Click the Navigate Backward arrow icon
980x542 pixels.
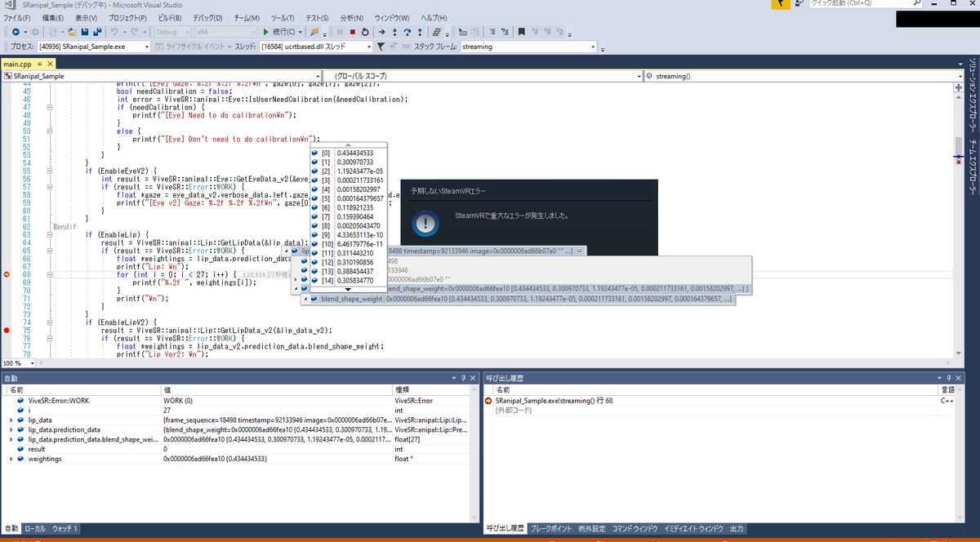click(14, 32)
